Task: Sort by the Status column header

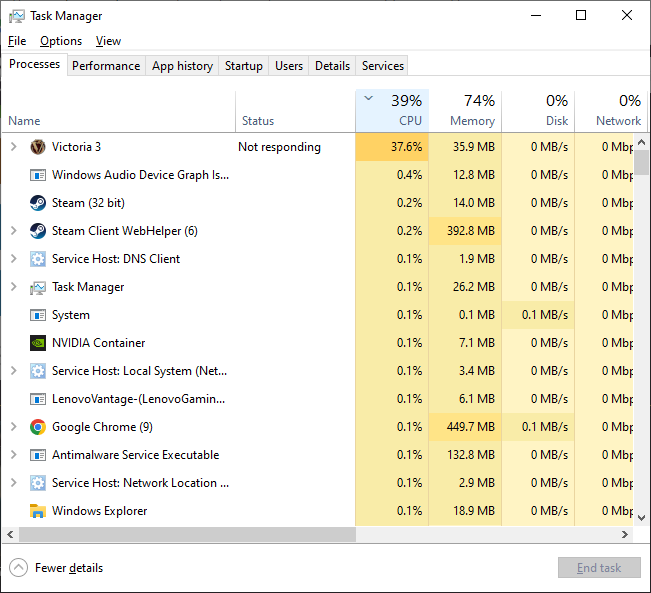Action: tap(295, 111)
